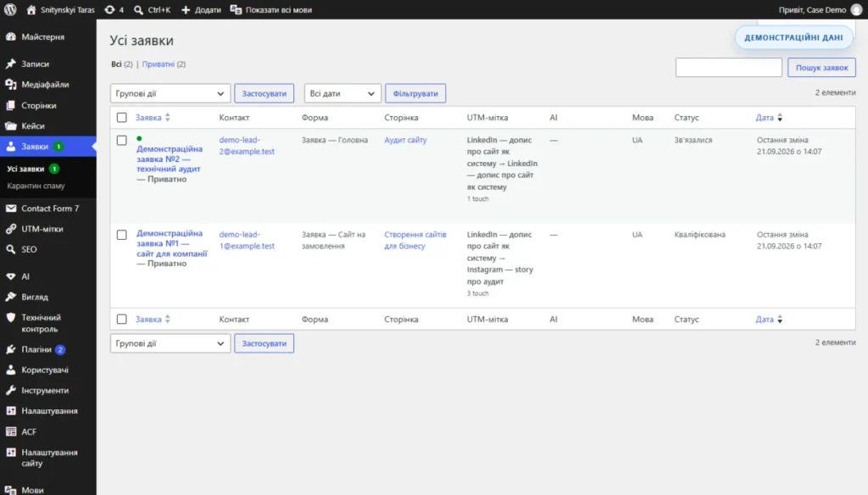Click the WordPress logo icon
The height and width of the screenshot is (495, 868).
[10, 9]
